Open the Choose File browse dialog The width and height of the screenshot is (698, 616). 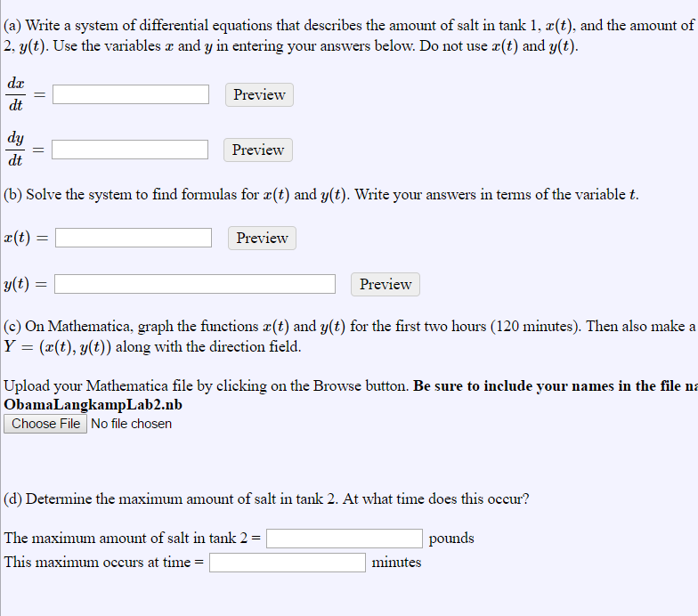point(45,424)
